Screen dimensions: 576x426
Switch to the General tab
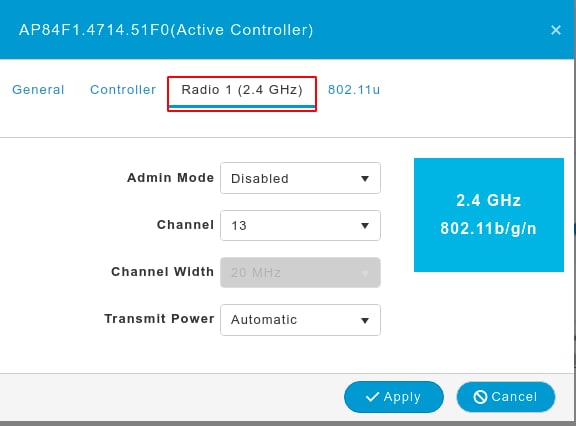click(x=38, y=90)
